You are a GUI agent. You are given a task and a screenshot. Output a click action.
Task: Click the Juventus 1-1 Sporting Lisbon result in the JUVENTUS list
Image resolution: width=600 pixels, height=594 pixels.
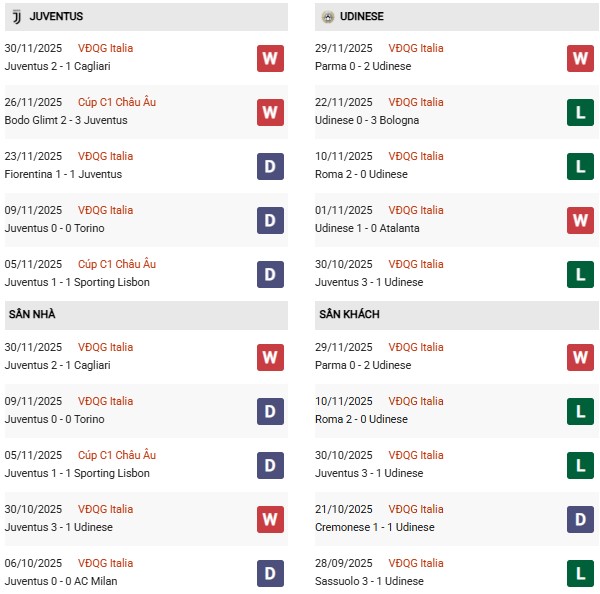(x=77, y=282)
